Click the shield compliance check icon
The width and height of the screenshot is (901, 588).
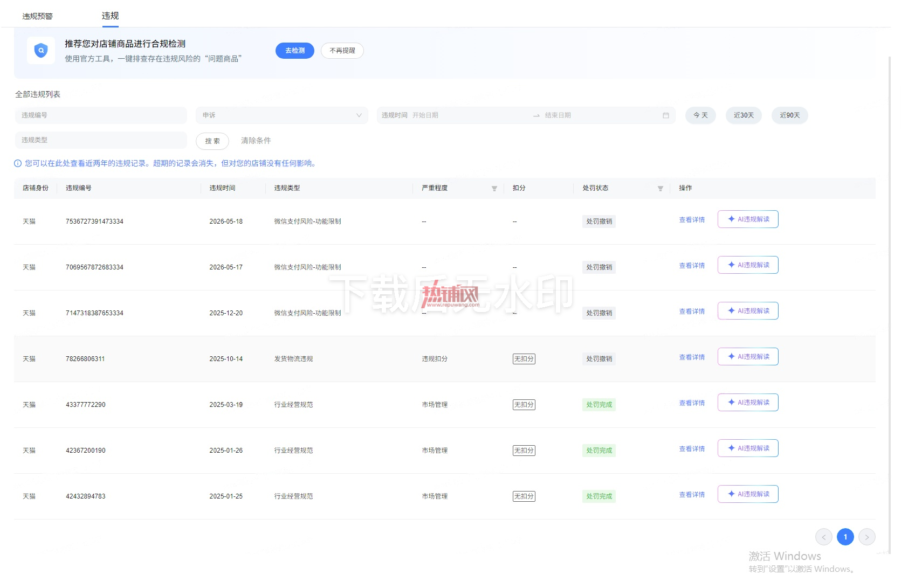click(x=41, y=51)
